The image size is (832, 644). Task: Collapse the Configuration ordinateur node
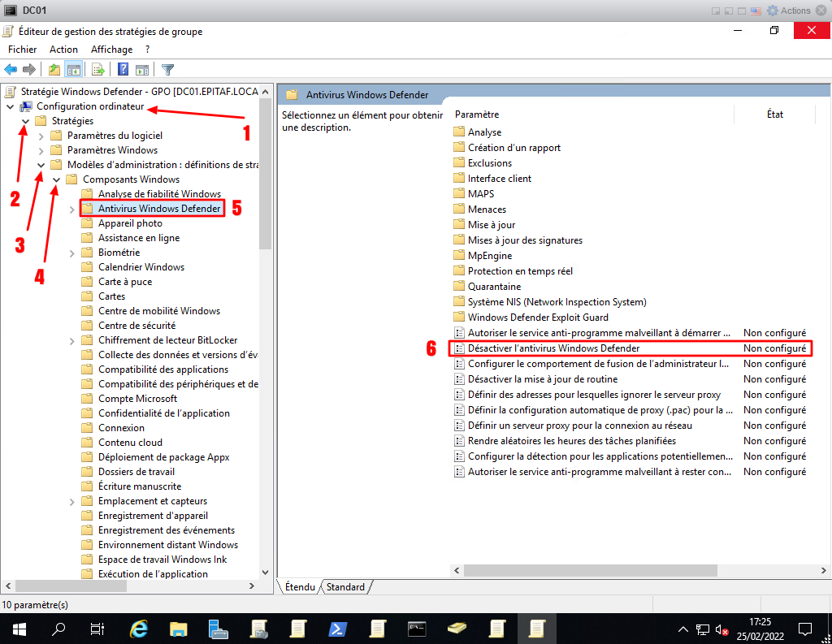10,106
